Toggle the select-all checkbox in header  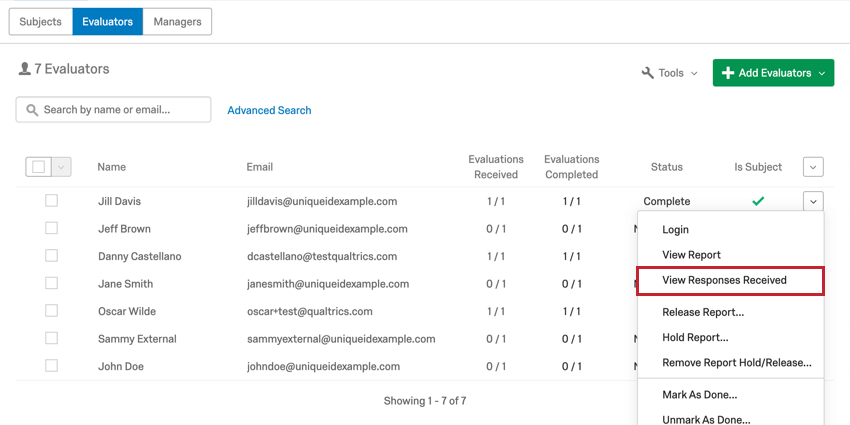[38, 167]
